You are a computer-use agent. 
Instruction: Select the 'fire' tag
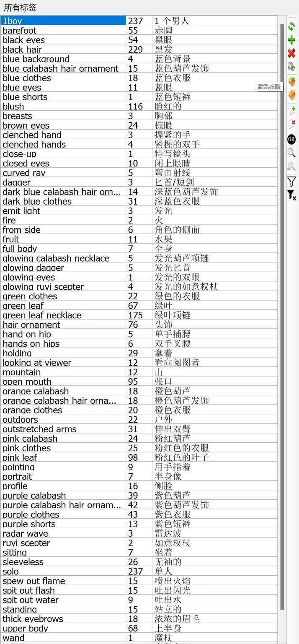pos(9,220)
